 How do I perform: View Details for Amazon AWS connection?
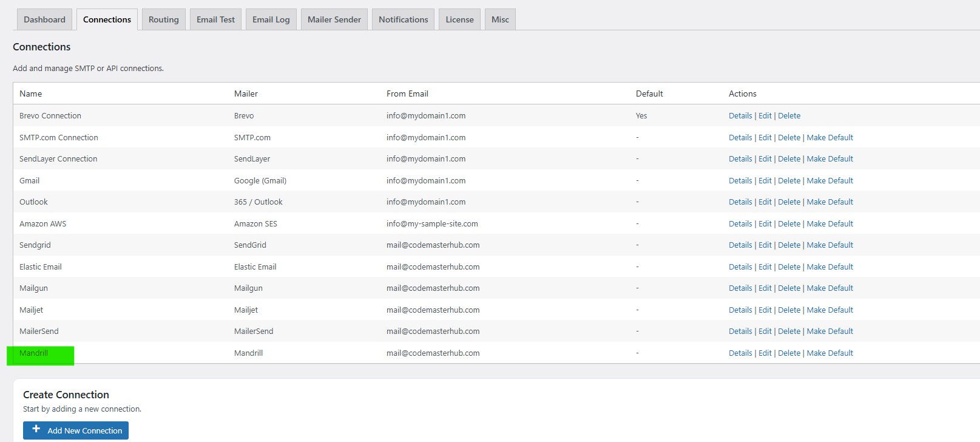click(740, 224)
